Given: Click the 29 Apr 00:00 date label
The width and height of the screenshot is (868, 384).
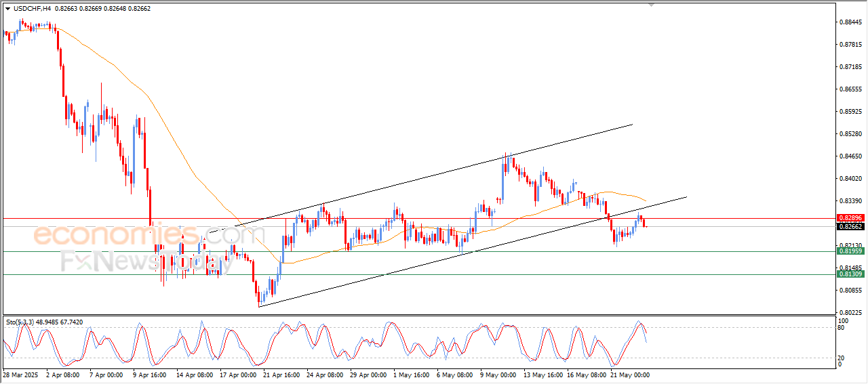Looking at the screenshot, I should pos(368,375).
